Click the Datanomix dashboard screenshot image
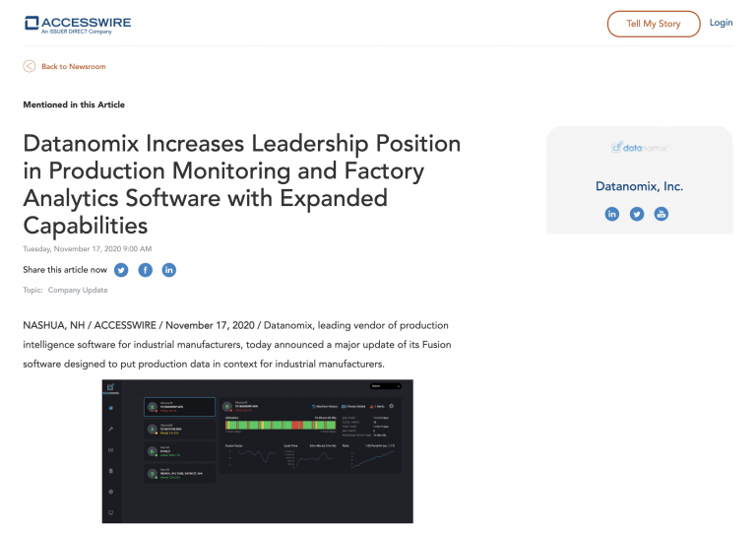The width and height of the screenshot is (756, 534). [x=258, y=451]
